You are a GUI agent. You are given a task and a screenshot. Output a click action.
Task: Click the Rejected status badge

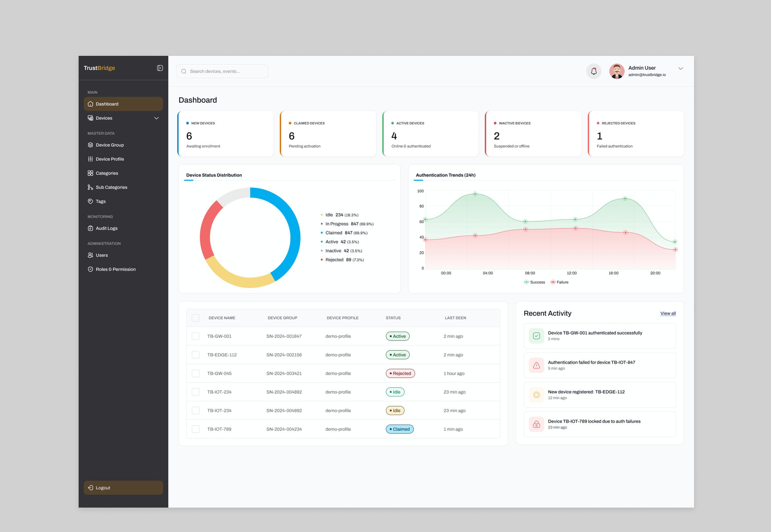pos(400,373)
